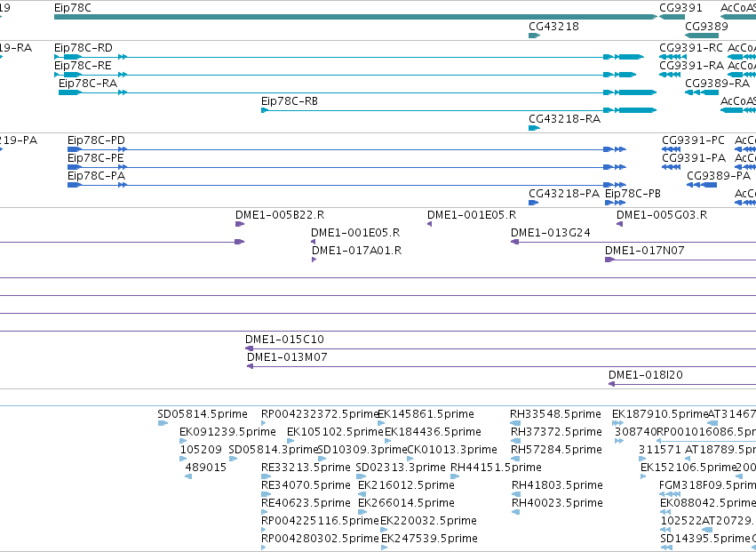Screen dimensions: 756x552
Task: Select protein CG9391-PC
Action: (693, 140)
